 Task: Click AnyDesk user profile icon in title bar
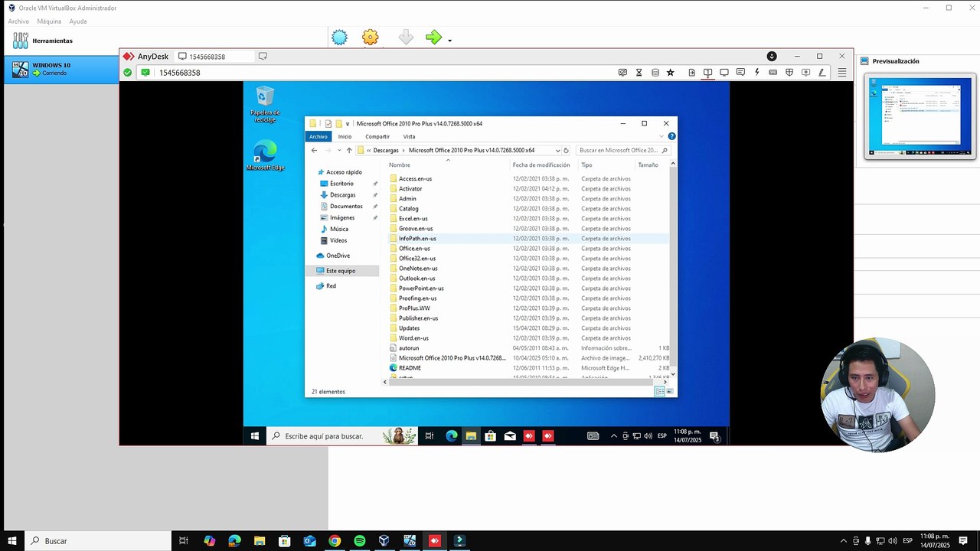[772, 57]
